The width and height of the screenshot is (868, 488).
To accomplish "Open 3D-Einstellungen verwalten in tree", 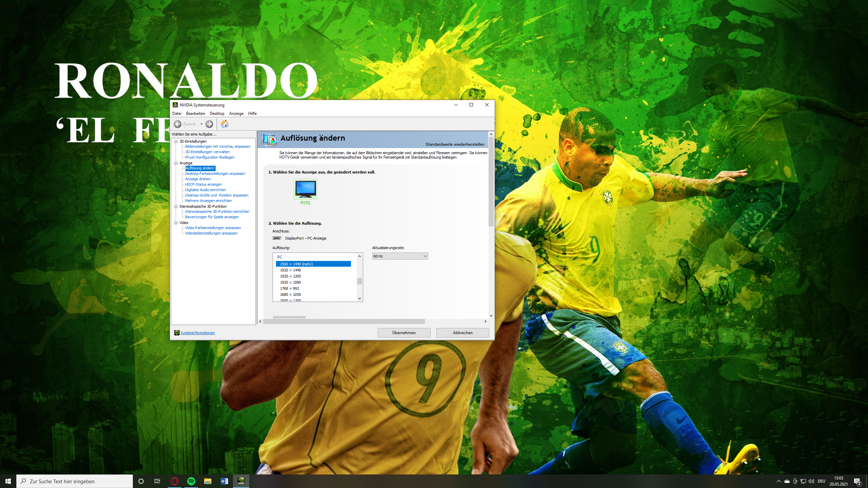I will click(207, 152).
